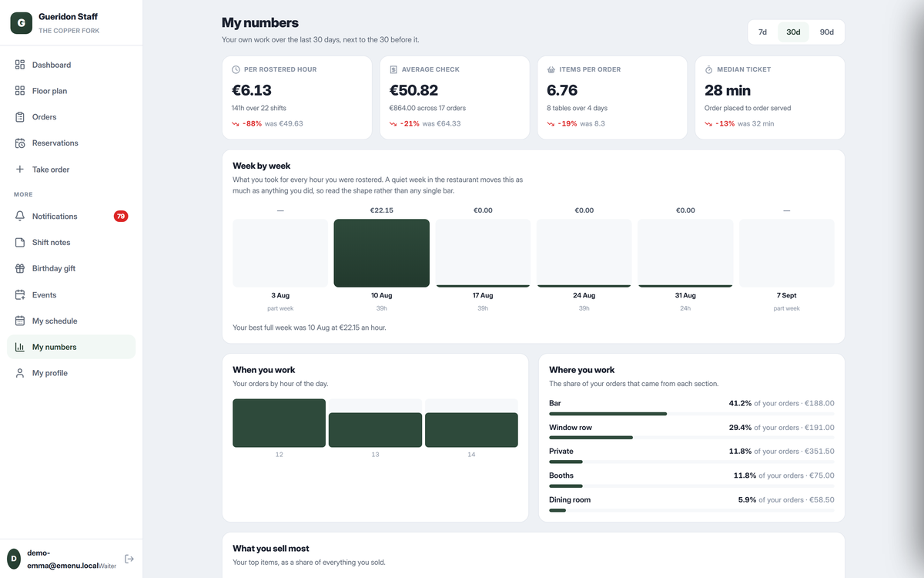
Task: Click the Private section progress bar
Action: coord(691,462)
